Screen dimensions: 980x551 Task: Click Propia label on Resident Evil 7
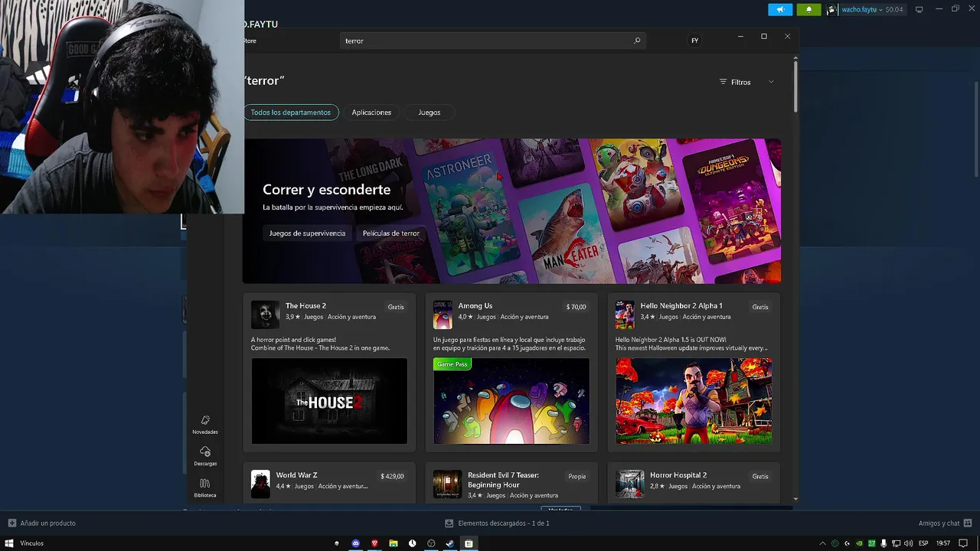point(577,476)
